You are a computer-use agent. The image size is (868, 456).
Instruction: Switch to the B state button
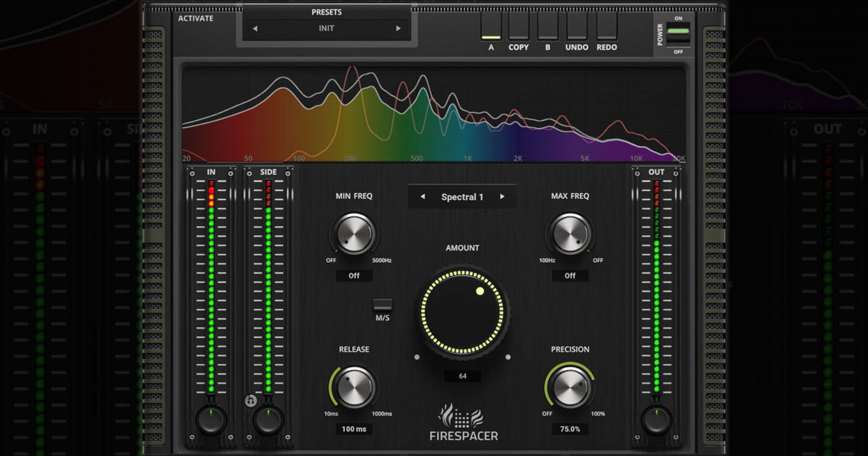548,26
